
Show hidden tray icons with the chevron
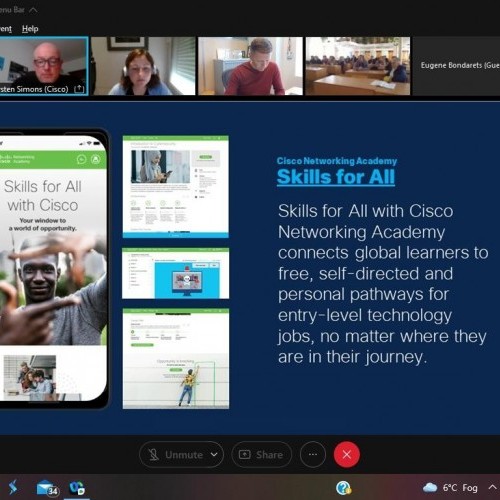pyautogui.click(x=492, y=487)
